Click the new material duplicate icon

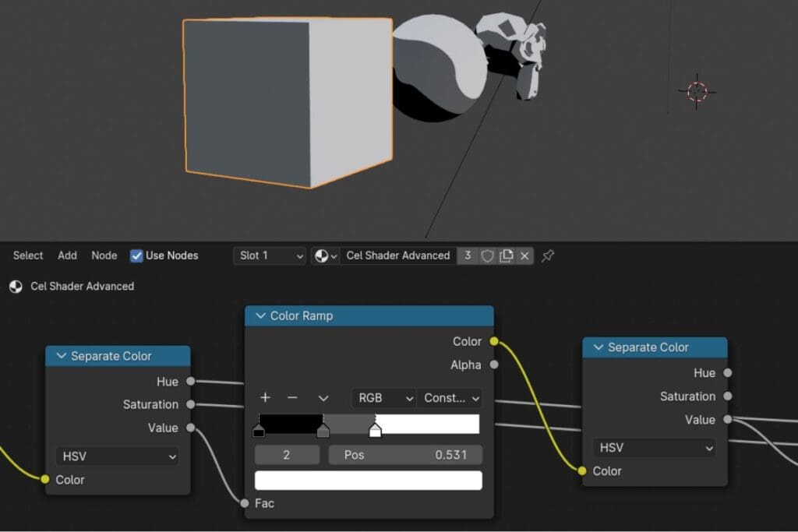click(507, 255)
